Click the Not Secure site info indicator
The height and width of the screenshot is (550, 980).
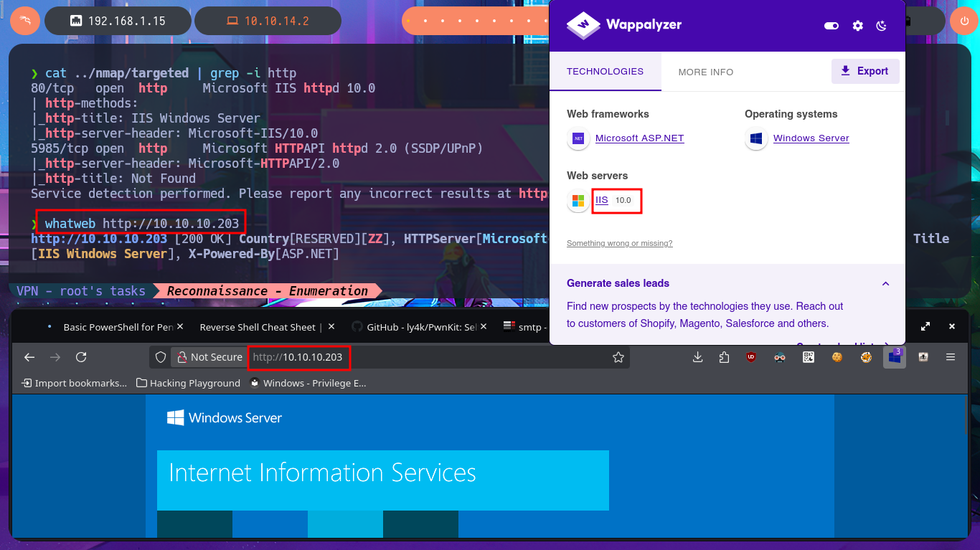click(209, 357)
